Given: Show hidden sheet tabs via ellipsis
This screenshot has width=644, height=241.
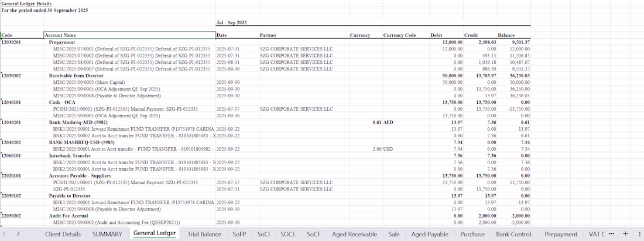Looking at the screenshot, I should pos(612,234).
